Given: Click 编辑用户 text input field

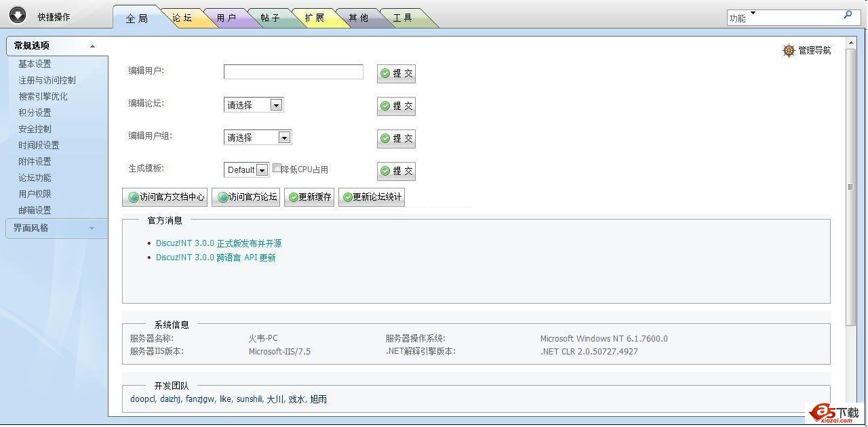Looking at the screenshot, I should click(294, 72).
